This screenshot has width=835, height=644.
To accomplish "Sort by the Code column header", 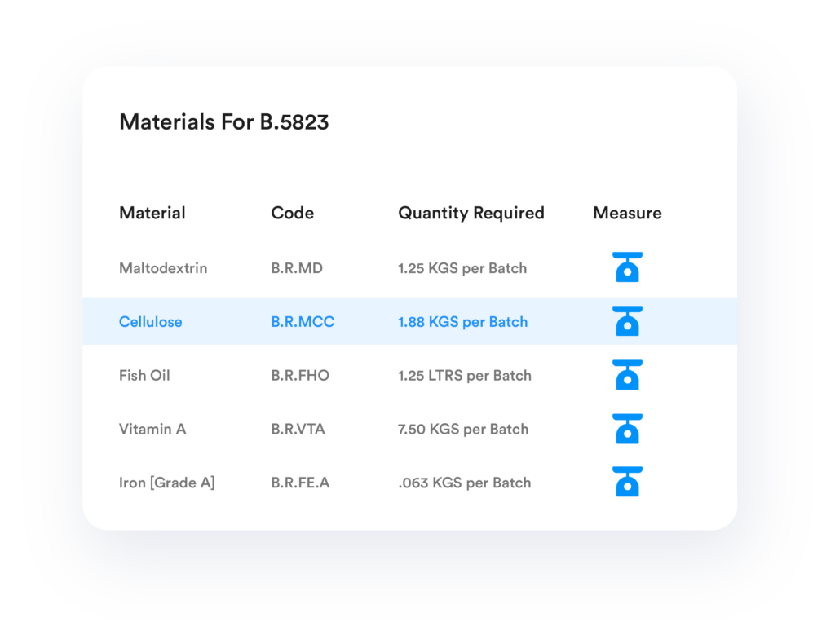I will [x=292, y=213].
